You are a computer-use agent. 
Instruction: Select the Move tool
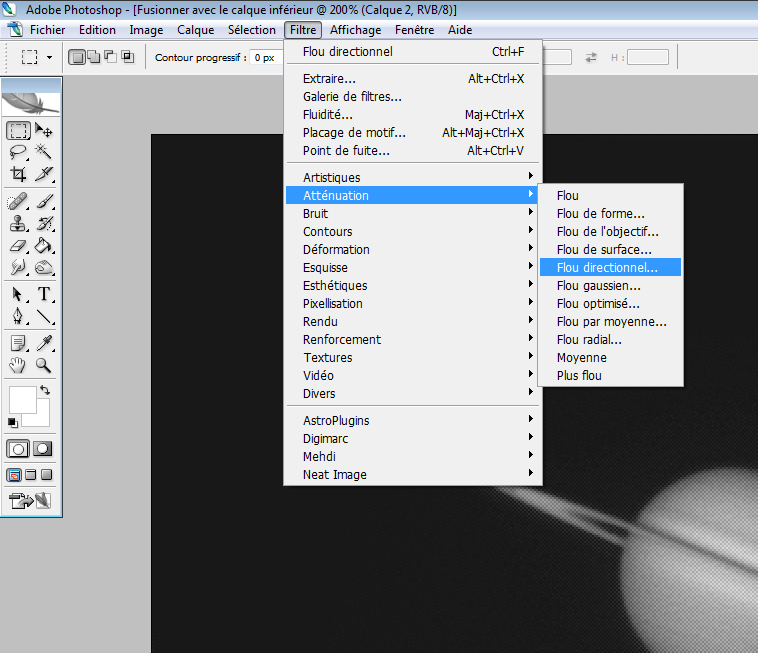pos(44,131)
